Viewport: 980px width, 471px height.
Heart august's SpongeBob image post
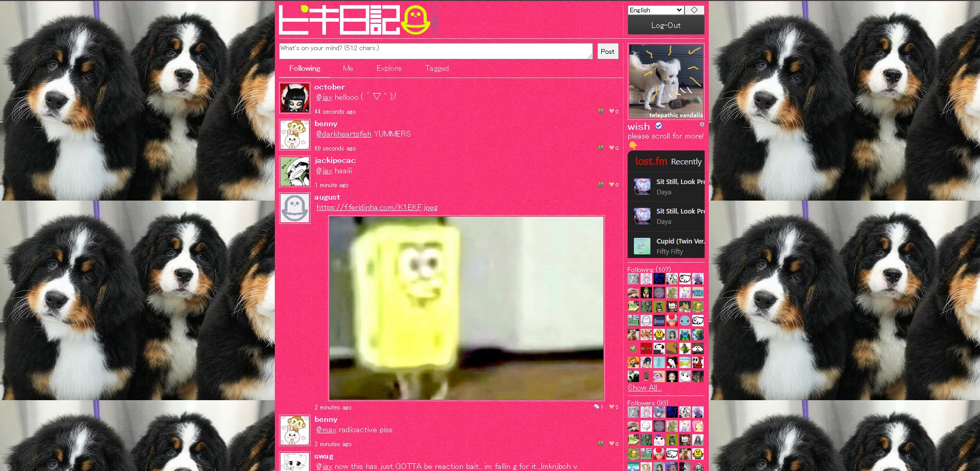pyautogui.click(x=612, y=407)
